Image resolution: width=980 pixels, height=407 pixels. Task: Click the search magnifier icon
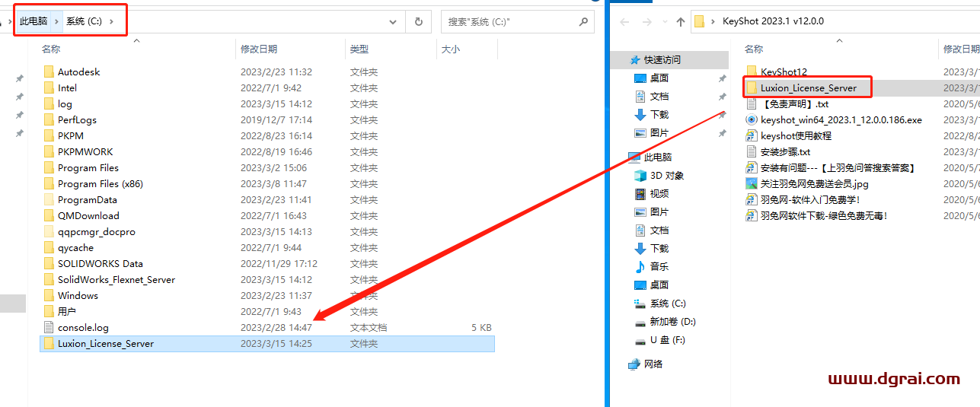click(583, 22)
